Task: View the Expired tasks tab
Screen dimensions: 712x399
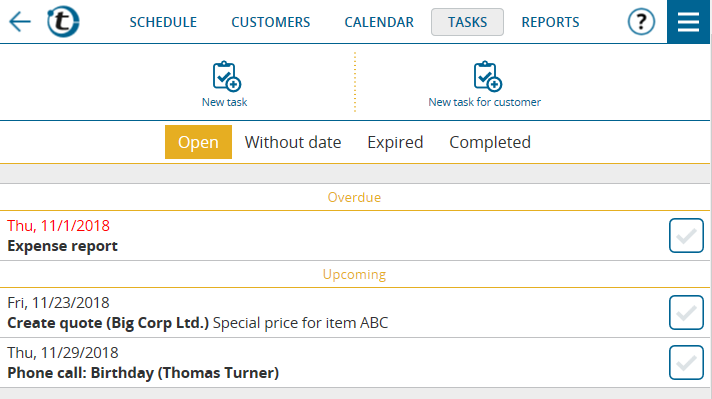Action: 395,142
